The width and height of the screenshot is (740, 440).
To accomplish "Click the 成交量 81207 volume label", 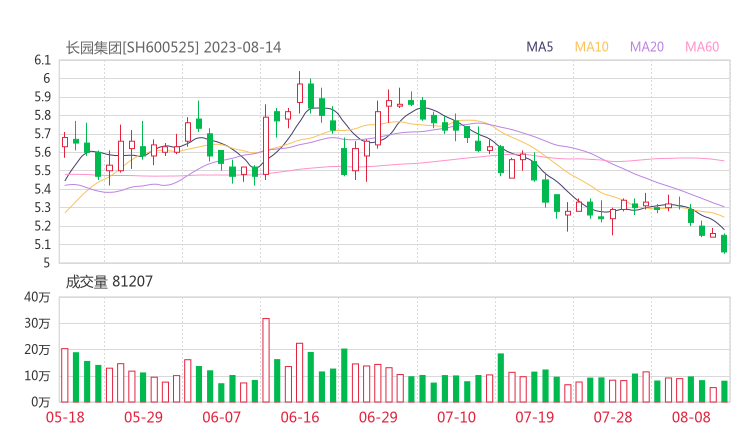I will (109, 282).
